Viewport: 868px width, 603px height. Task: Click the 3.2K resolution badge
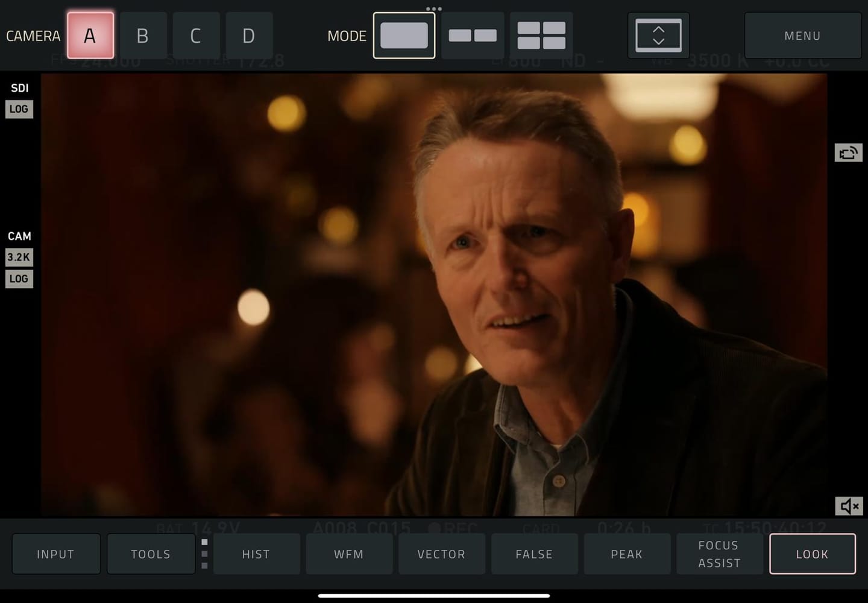pyautogui.click(x=19, y=257)
